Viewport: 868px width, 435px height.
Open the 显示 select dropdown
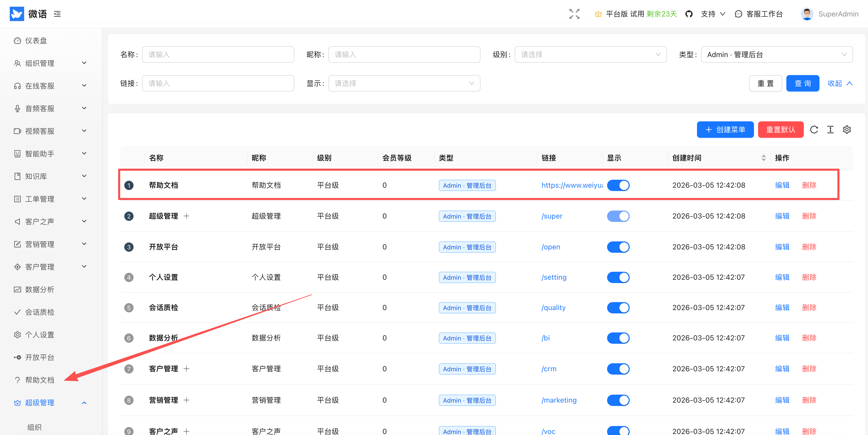click(x=404, y=83)
